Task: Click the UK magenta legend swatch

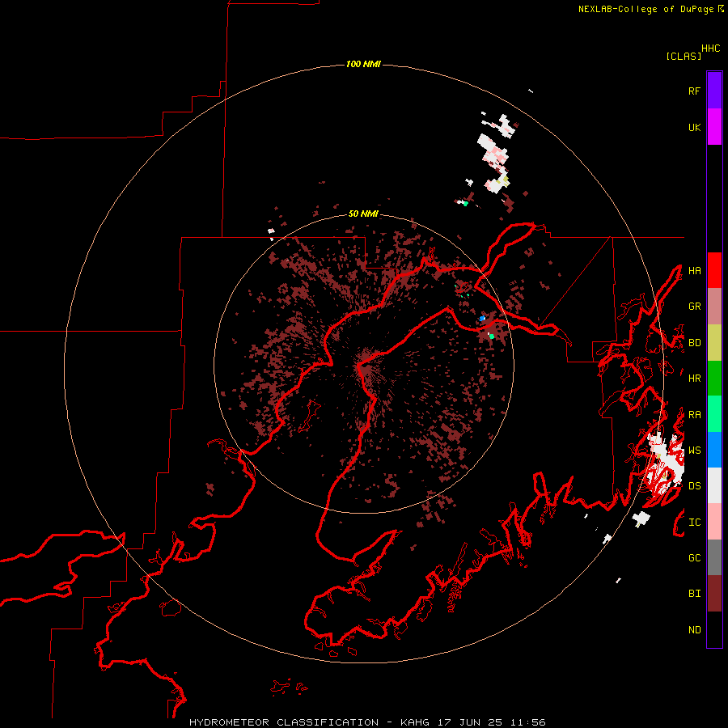Action: coord(714,127)
